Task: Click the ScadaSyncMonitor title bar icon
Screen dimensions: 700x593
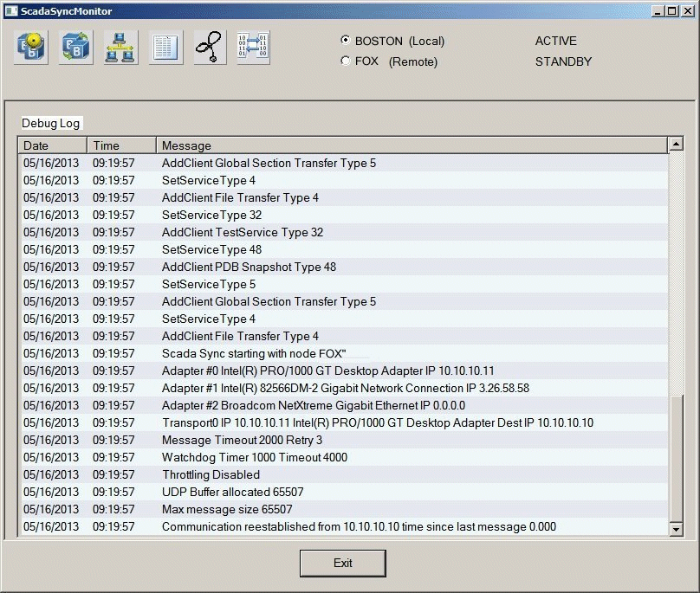Action: click(10, 11)
